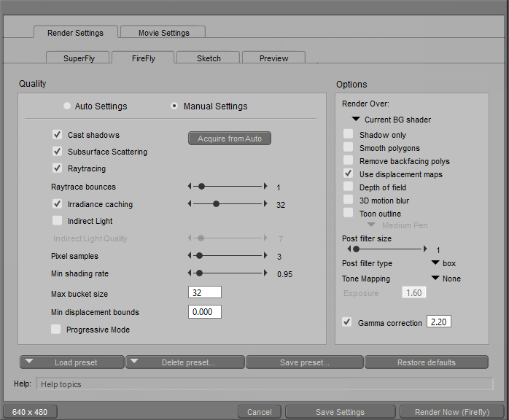Enable Remove backfacing polys option

pyautogui.click(x=349, y=160)
